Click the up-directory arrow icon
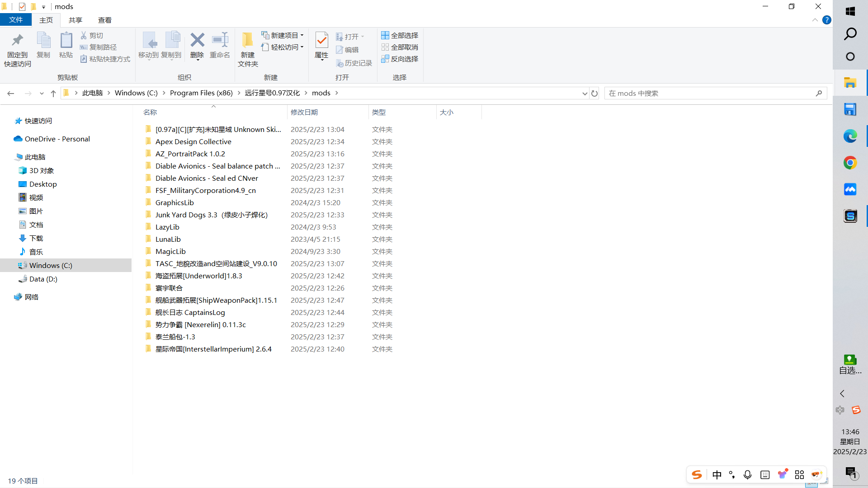Screen dimensions: 868x488 (53, 94)
